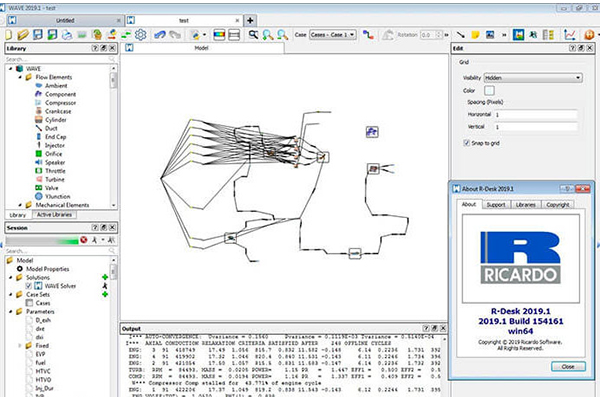
Task: Click the plot graph chart icon
Action: 570,35
